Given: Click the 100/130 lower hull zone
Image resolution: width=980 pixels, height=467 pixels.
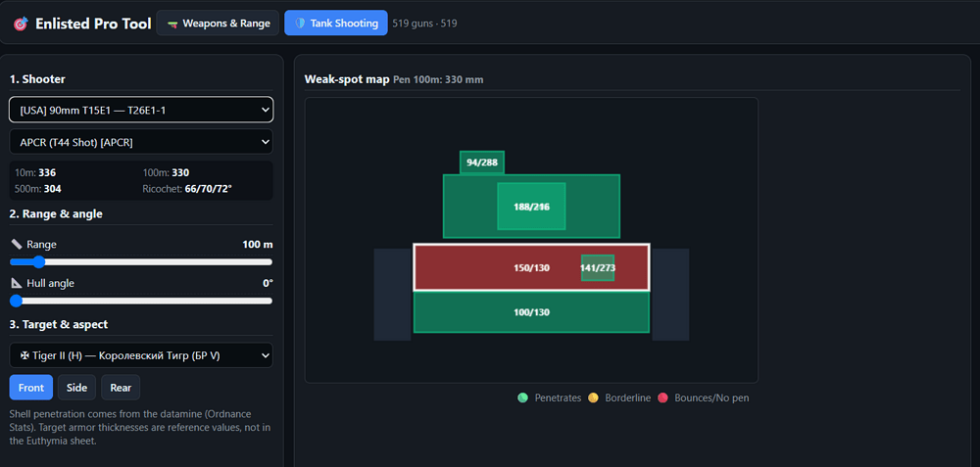Looking at the screenshot, I should pyautogui.click(x=531, y=312).
